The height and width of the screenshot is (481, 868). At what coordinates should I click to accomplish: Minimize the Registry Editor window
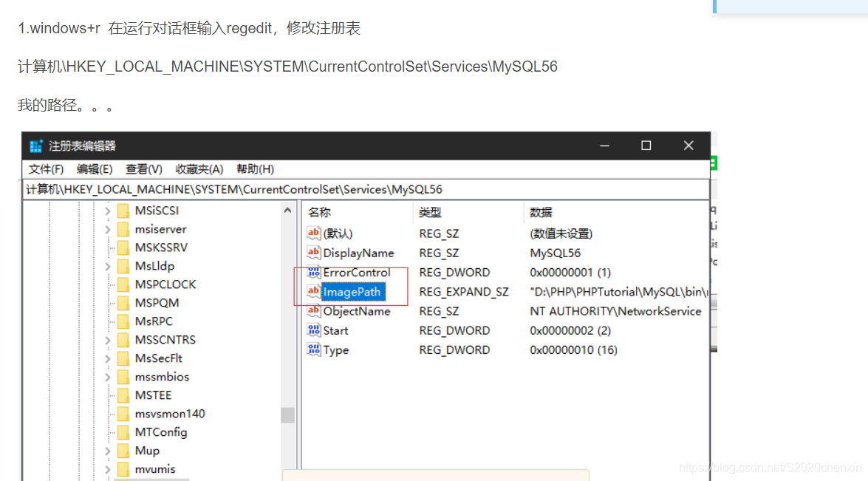click(604, 146)
